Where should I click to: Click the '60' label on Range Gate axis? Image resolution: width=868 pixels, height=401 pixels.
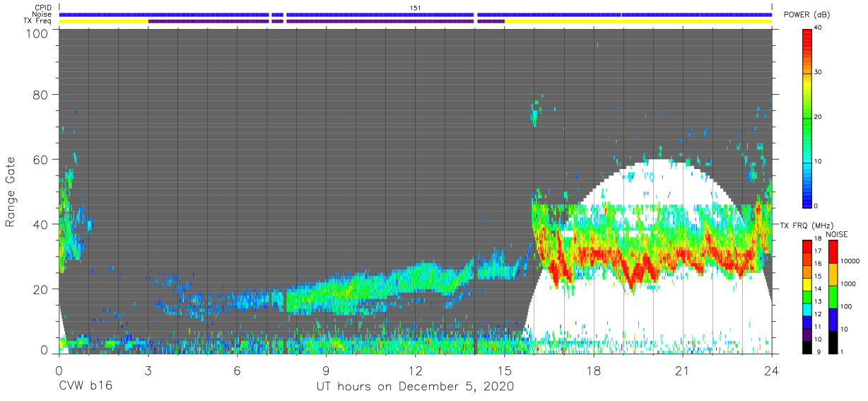tap(40, 160)
